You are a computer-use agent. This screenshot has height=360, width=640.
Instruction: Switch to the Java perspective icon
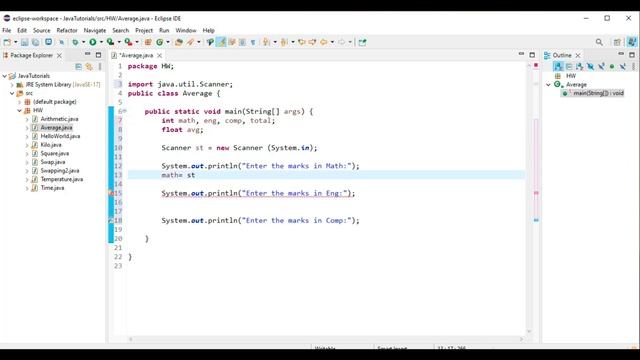[x=632, y=42]
